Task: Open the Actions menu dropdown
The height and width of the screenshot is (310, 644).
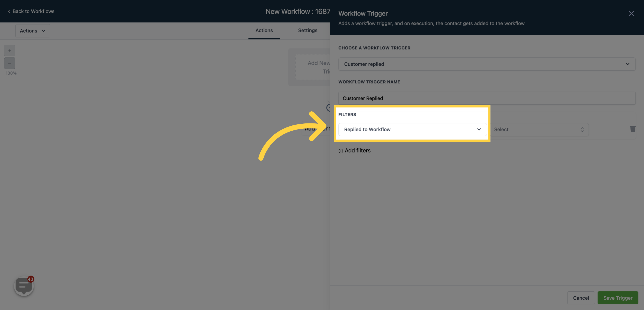Action: 32,30
